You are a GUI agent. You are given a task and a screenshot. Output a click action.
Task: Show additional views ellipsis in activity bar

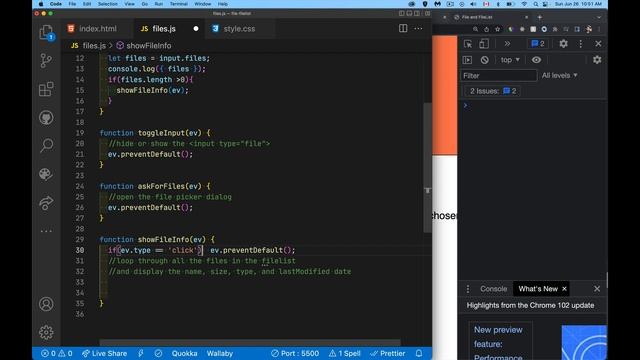pyautogui.click(x=46, y=231)
